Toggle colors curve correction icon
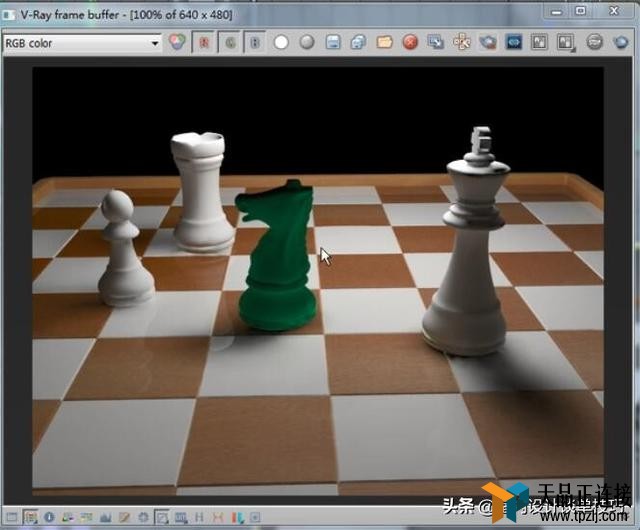Screen dimensions: 640x530 tap(86, 517)
